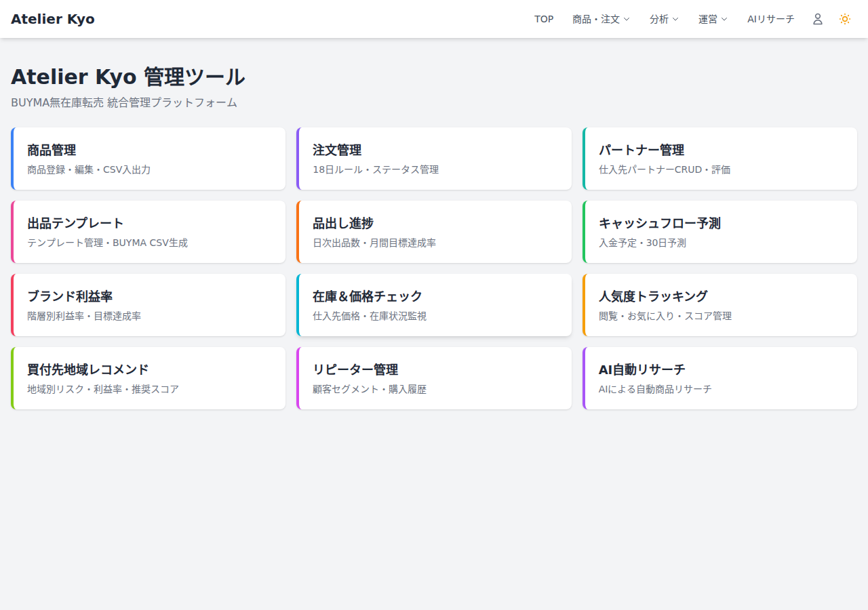Open the キャッシュフロー予測 card

(x=719, y=232)
